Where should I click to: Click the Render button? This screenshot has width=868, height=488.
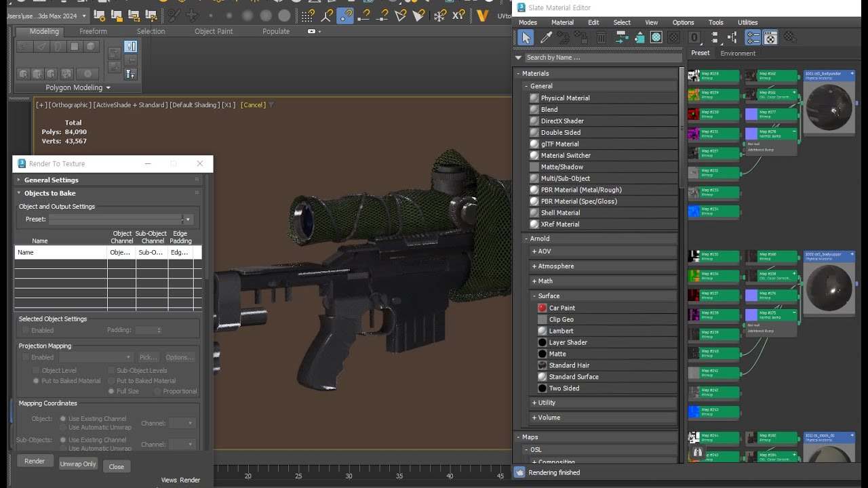[x=35, y=462]
